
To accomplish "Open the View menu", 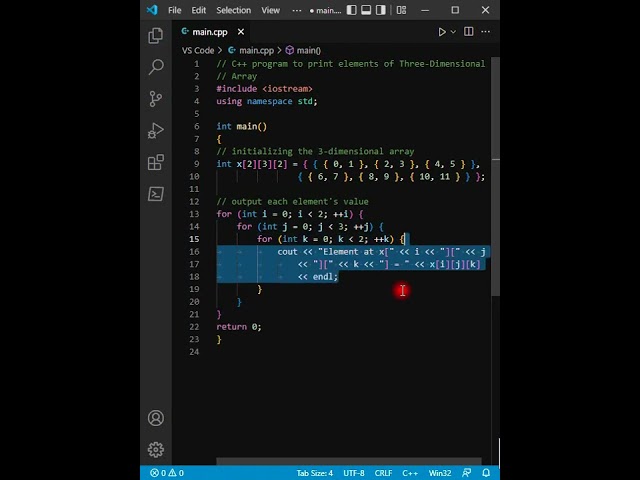I will pyautogui.click(x=271, y=10).
